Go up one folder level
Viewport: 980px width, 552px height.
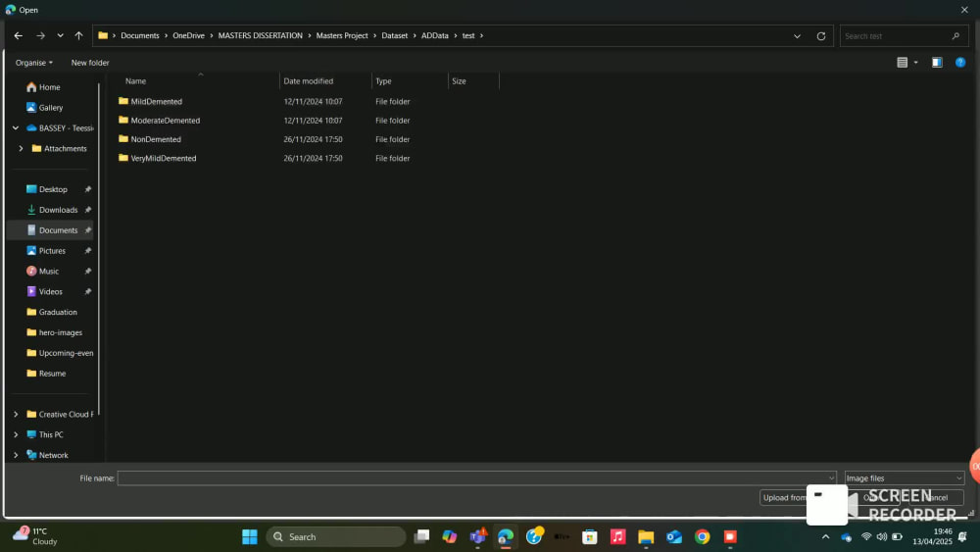click(78, 35)
